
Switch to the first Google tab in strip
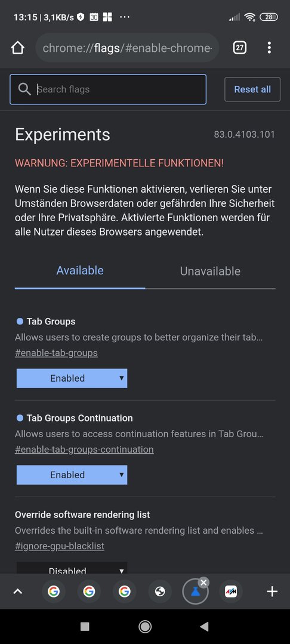click(53, 592)
